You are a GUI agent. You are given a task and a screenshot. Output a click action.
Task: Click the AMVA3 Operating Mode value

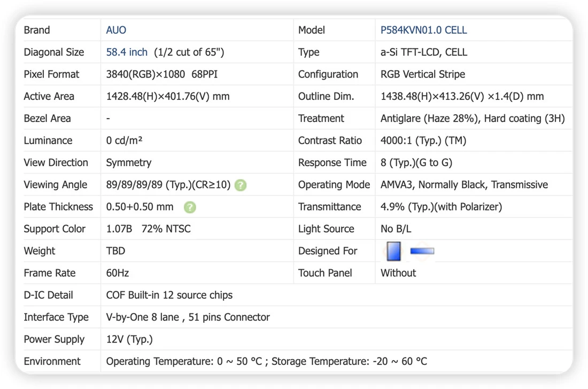coord(464,185)
